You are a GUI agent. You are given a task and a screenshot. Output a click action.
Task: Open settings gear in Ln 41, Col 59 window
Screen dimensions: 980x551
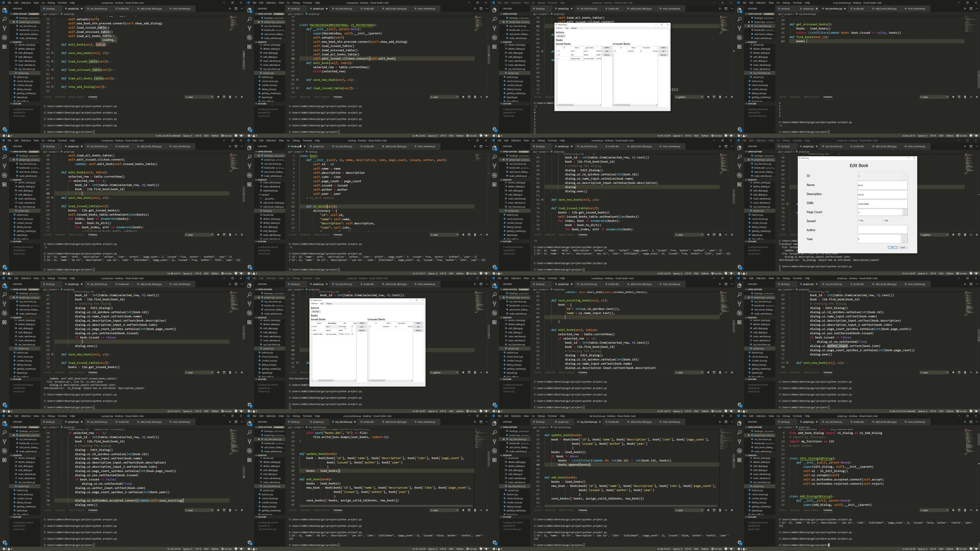tap(495, 130)
